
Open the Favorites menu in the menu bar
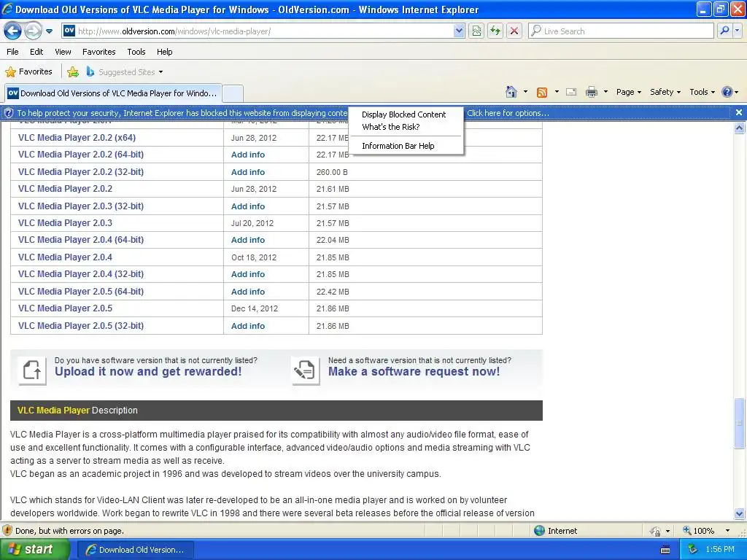tap(98, 52)
